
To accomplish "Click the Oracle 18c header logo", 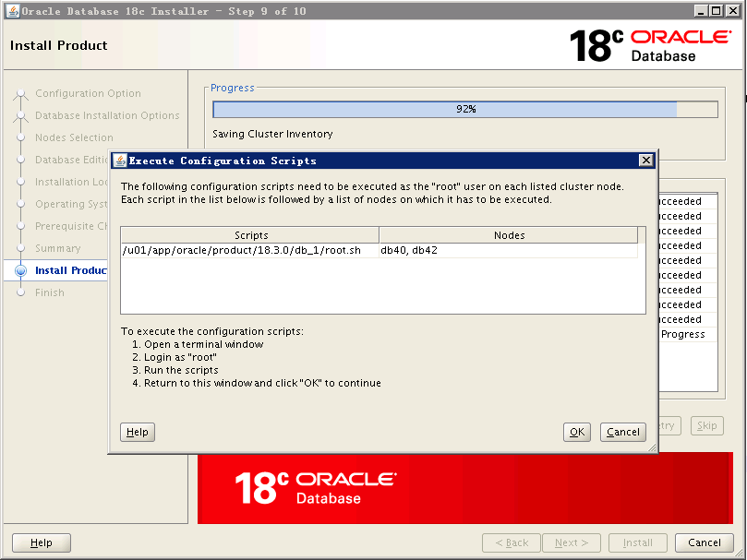I will [650, 46].
